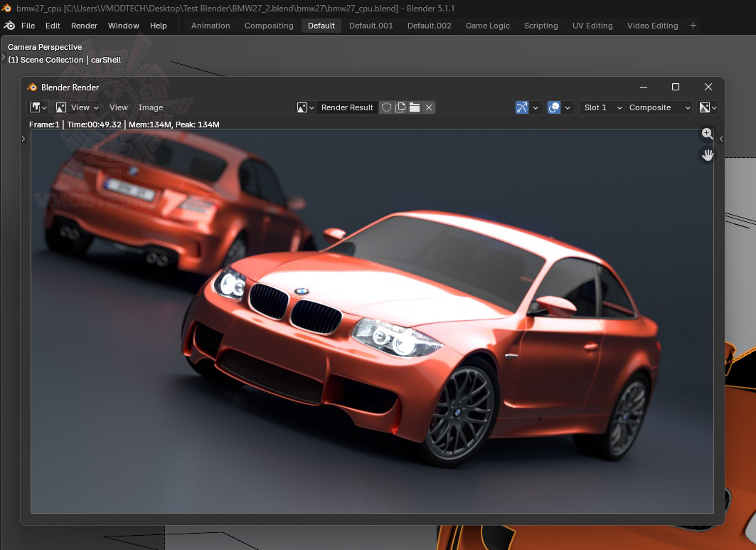The height and width of the screenshot is (550, 756).
Task: Open the Composite layer dropdown
Action: [659, 107]
